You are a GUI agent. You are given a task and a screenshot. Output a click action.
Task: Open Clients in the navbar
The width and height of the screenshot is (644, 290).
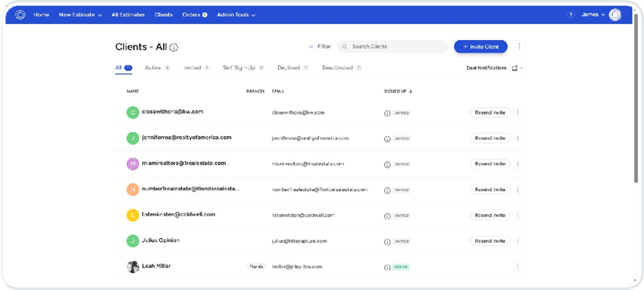(163, 15)
